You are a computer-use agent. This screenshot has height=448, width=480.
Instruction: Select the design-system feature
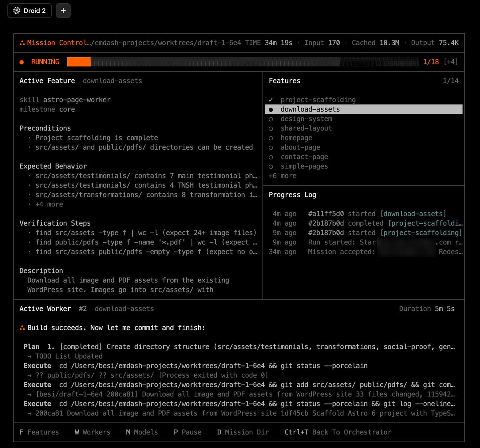306,119
